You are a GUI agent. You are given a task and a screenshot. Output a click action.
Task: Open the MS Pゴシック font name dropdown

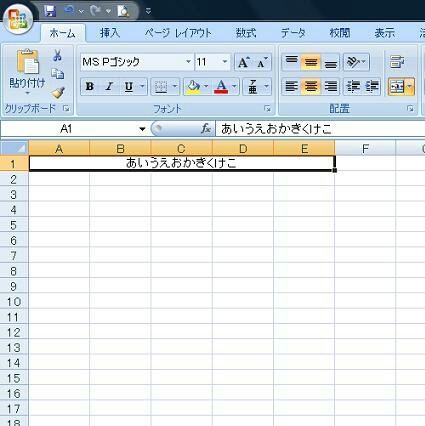(188, 62)
